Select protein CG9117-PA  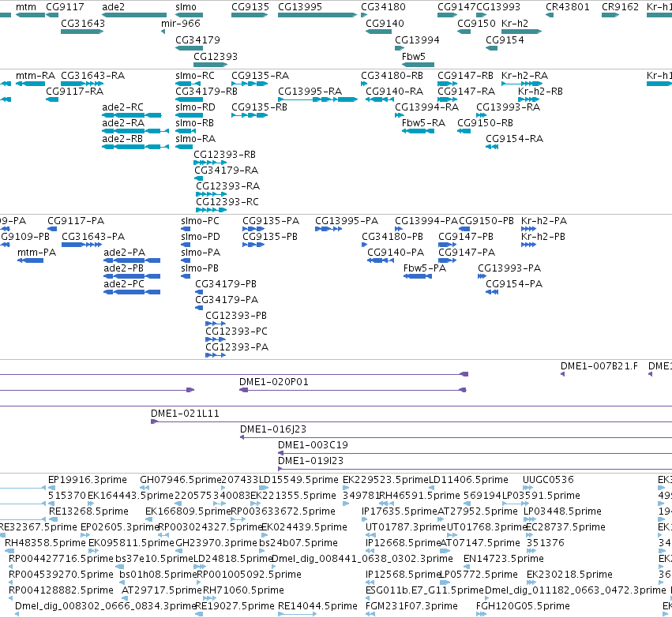[x=52, y=229]
